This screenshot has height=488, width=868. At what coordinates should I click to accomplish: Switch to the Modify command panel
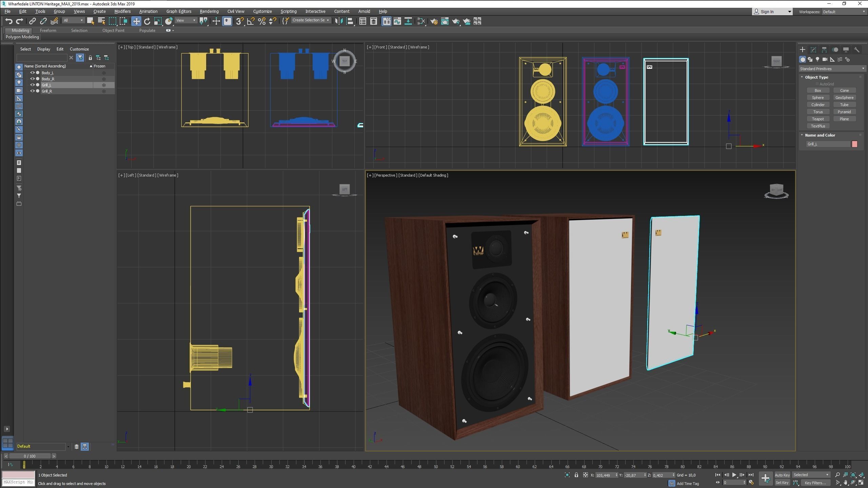pyautogui.click(x=813, y=49)
